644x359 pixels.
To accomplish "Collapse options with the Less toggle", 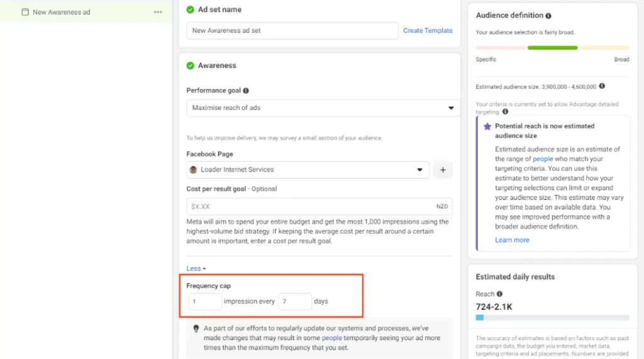I will pos(196,268).
